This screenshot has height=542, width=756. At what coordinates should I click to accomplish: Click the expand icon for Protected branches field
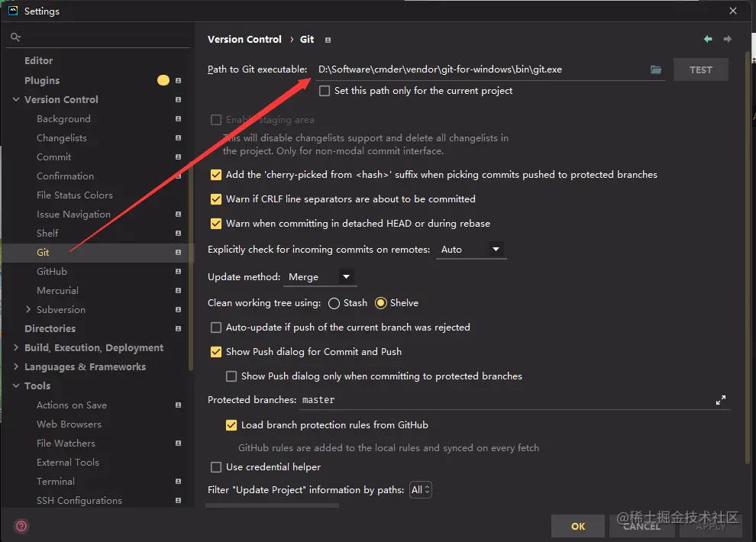pos(720,400)
